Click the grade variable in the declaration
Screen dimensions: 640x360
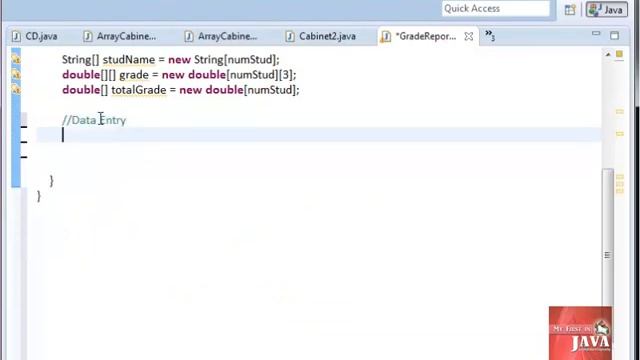(134, 75)
